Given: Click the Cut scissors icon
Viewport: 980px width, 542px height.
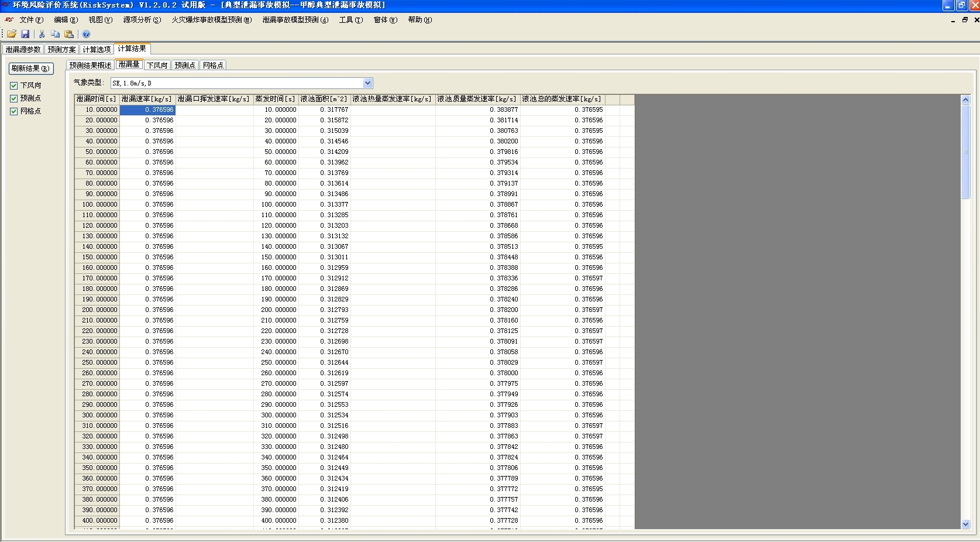Looking at the screenshot, I should coord(42,34).
